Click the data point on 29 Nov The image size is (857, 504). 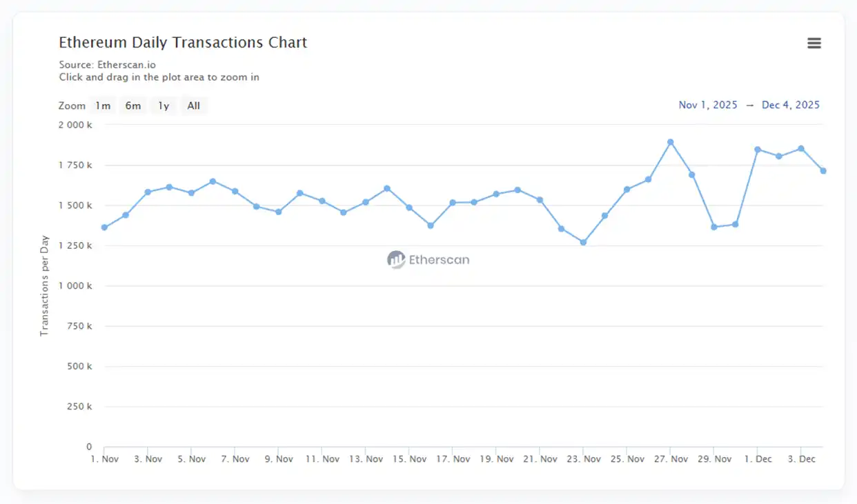tap(714, 227)
